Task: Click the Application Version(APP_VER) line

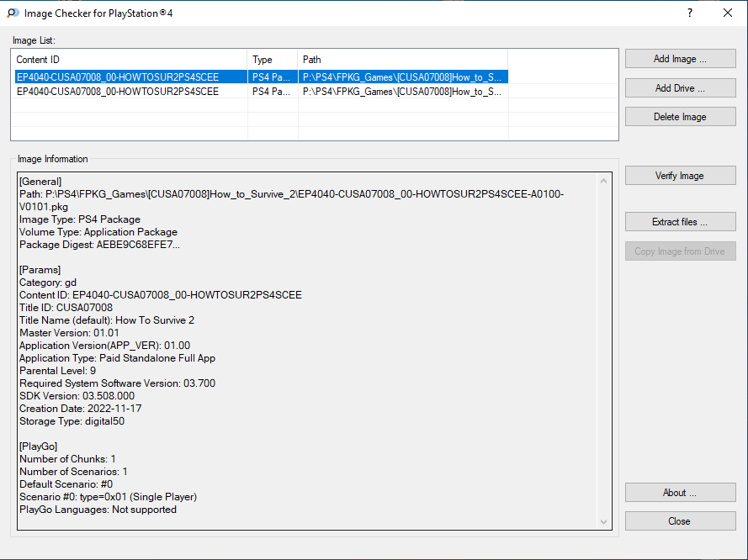Action: (x=104, y=346)
